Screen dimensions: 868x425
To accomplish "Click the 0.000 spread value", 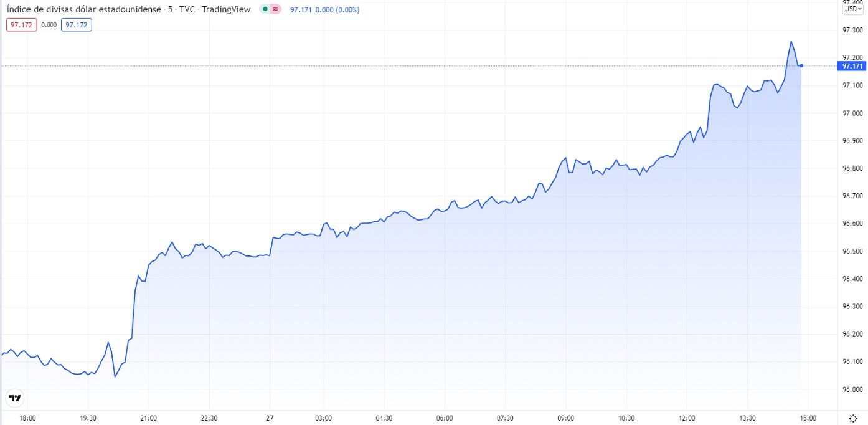I will click(49, 25).
